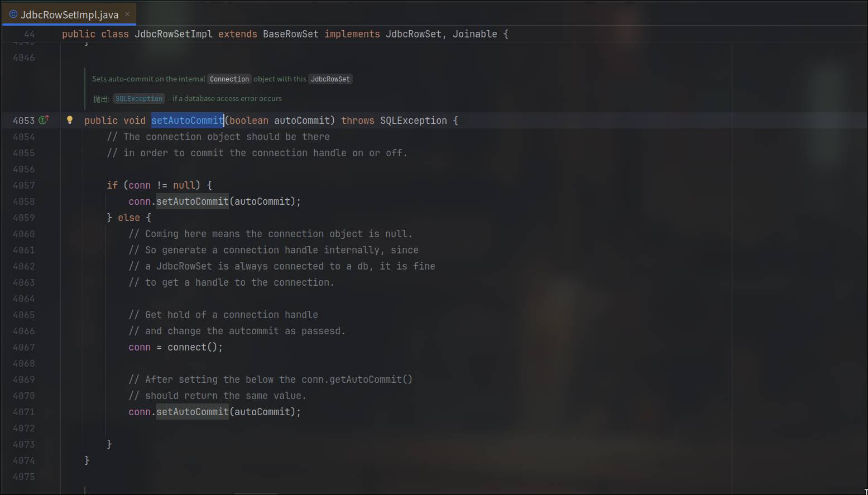This screenshot has height=495, width=868.
Task: Click the implements-method gutter icon on line 4053
Action: 44,120
